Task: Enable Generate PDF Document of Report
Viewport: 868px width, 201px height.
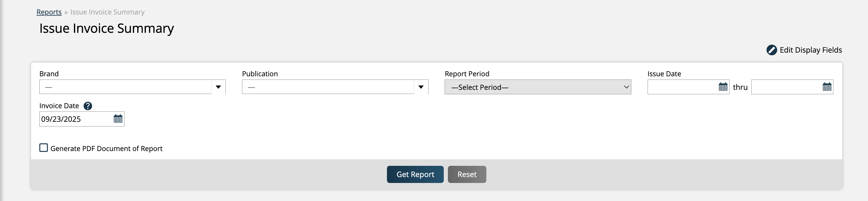Action: pos(43,147)
